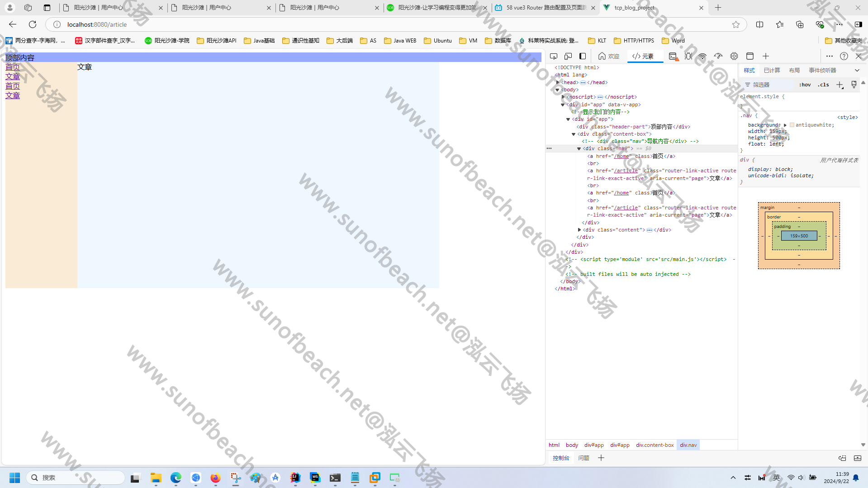
Task: Add a tool to the drawer with plus
Action: (x=601, y=458)
